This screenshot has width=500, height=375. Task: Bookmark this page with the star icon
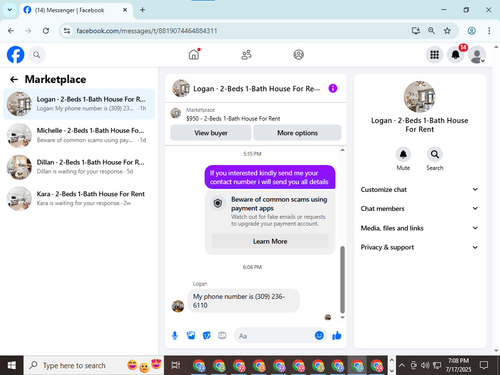(447, 31)
